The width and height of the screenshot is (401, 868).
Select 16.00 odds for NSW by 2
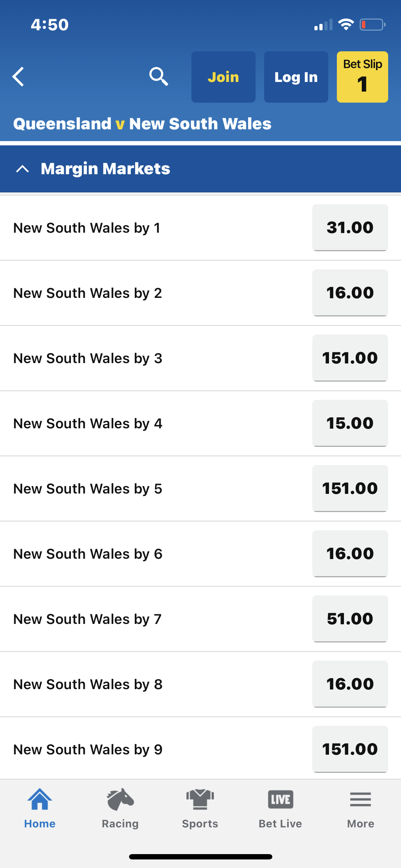350,293
